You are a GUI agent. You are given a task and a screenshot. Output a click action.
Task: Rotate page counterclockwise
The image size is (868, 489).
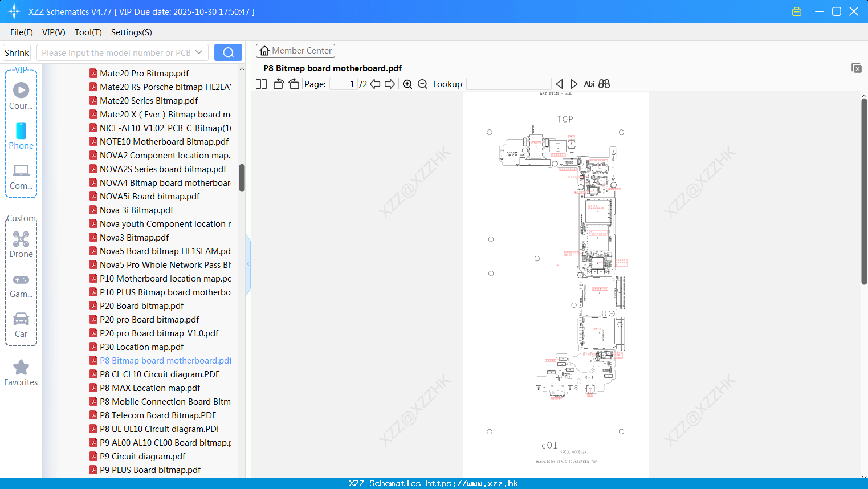pyautogui.click(x=278, y=84)
